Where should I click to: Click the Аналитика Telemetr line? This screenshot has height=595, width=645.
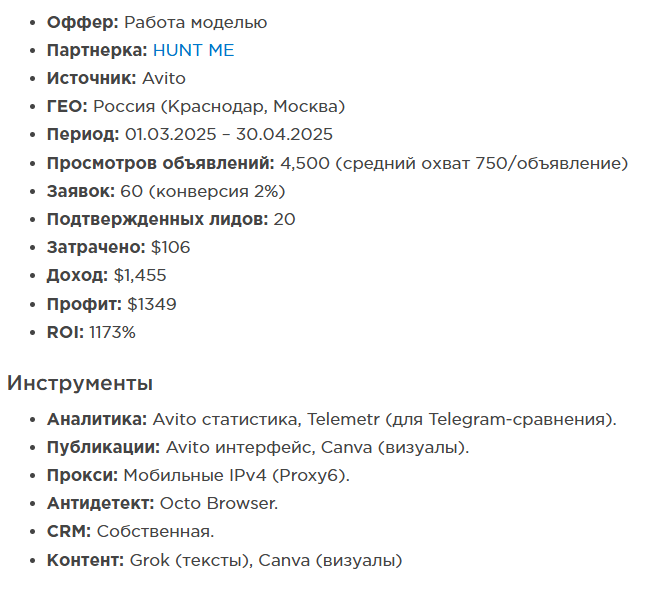(x=332, y=419)
